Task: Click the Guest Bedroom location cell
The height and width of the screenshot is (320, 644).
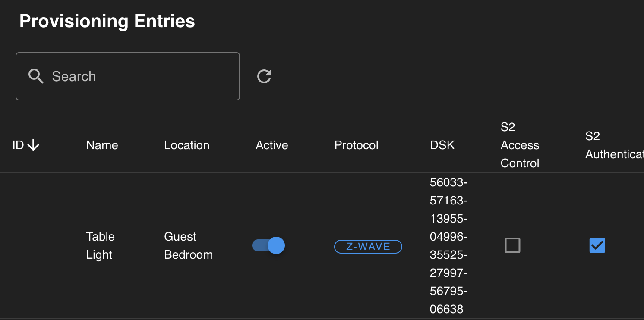Action: tap(188, 245)
